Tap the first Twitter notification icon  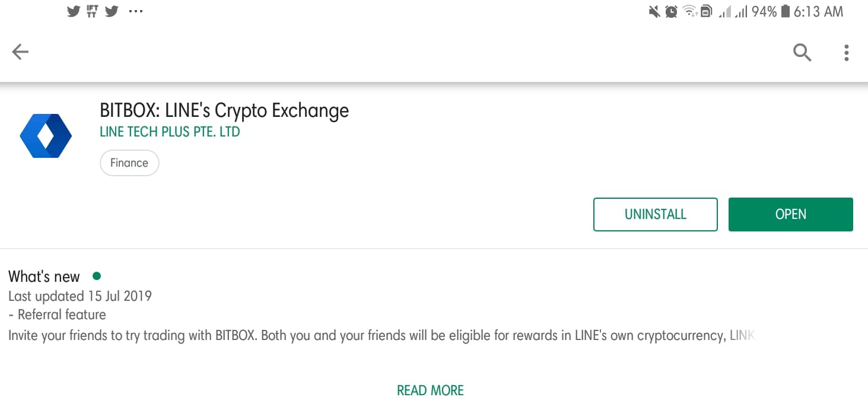click(74, 11)
